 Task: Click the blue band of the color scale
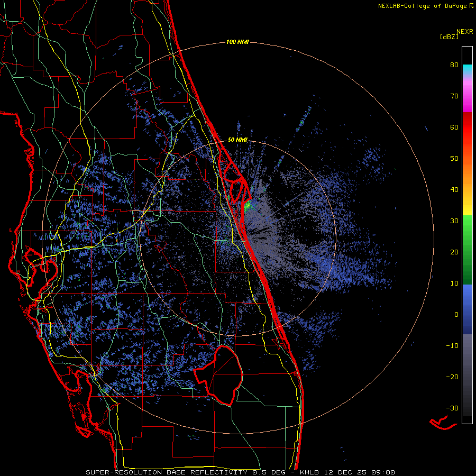click(x=467, y=309)
